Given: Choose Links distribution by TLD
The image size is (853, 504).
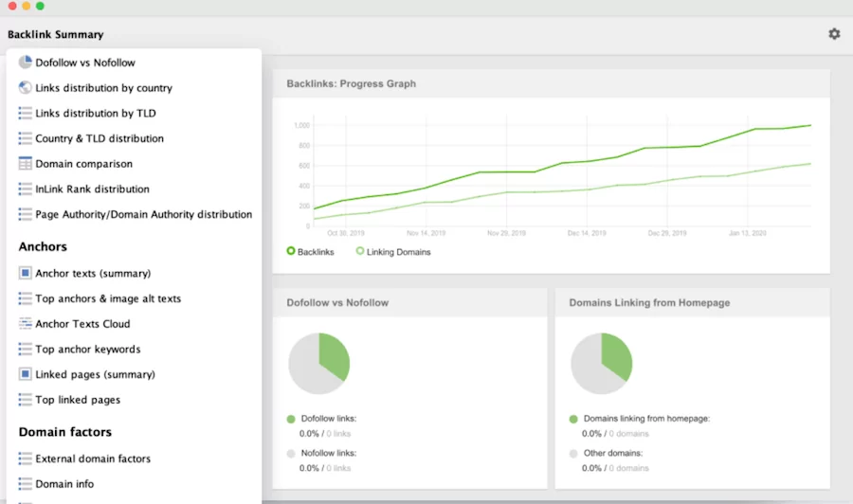Looking at the screenshot, I should (x=95, y=113).
